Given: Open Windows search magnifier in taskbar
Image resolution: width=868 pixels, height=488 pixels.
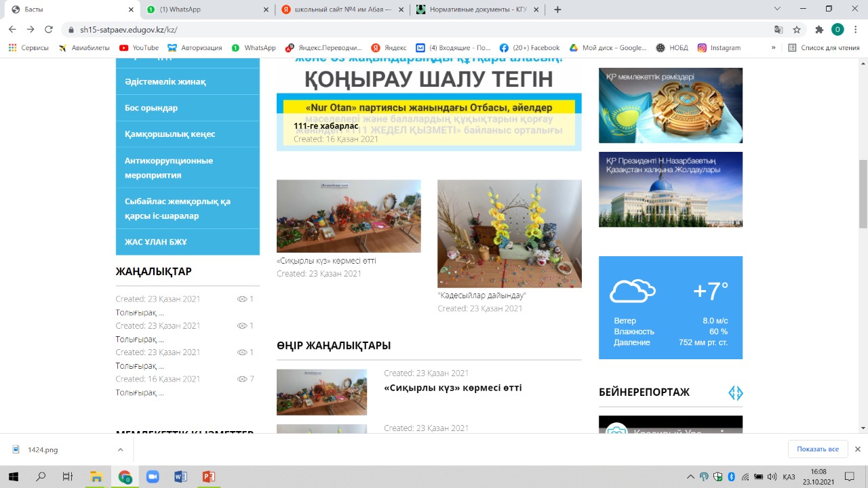Looking at the screenshot, I should [x=41, y=477].
